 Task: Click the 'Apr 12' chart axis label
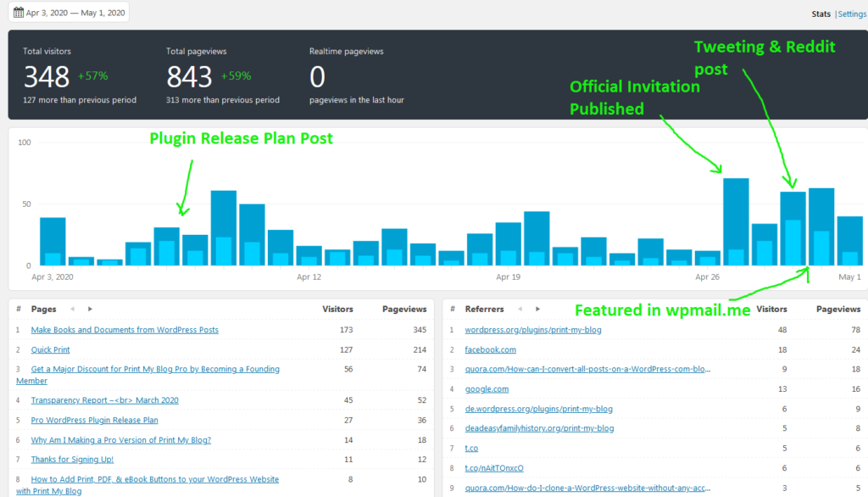click(309, 277)
